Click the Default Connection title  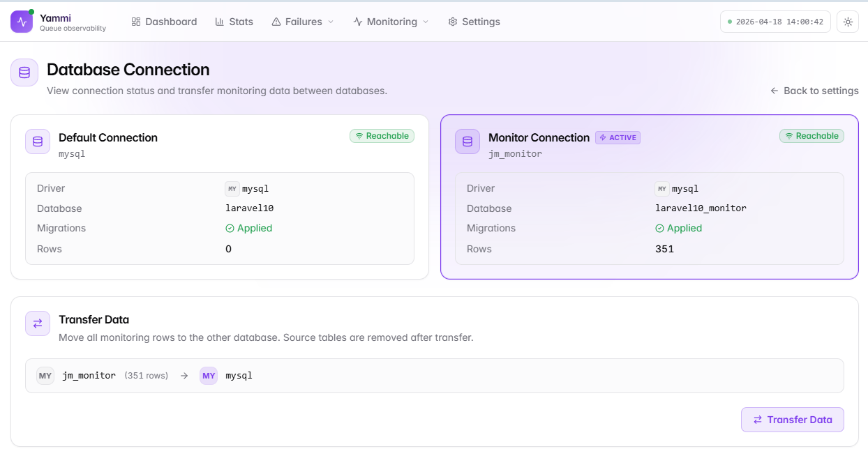[108, 137]
